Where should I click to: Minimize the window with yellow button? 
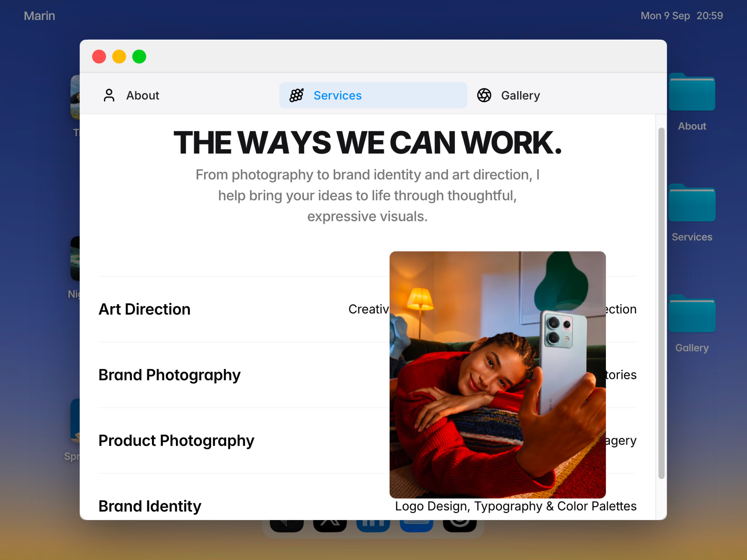119,57
